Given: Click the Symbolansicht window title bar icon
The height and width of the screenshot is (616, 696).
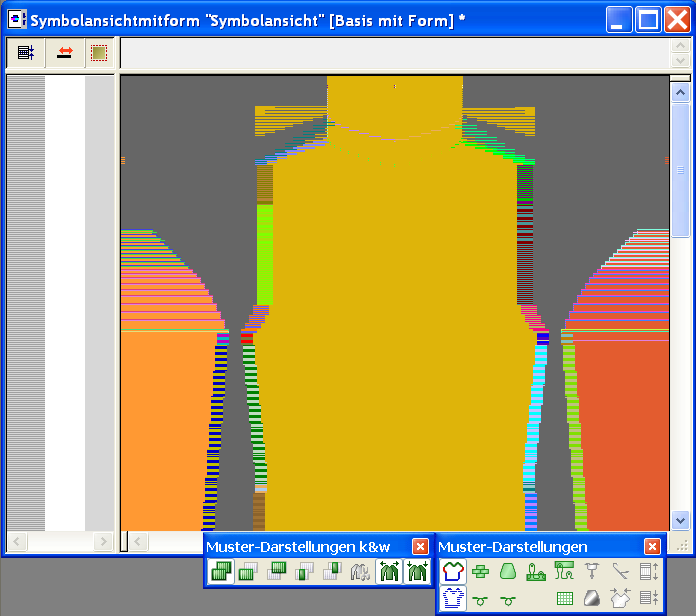Looking at the screenshot, I should click(16, 20).
